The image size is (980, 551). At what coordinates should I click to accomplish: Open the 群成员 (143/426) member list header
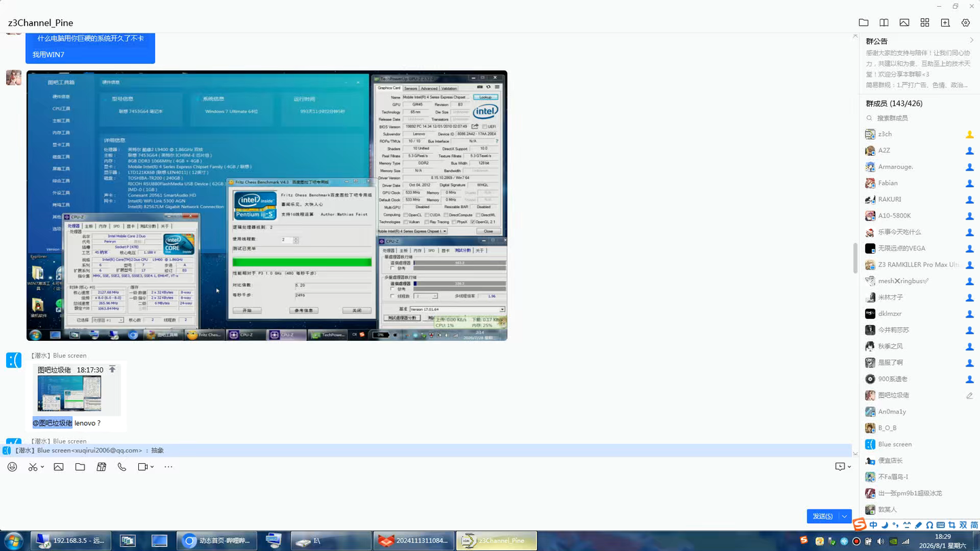[x=894, y=103]
